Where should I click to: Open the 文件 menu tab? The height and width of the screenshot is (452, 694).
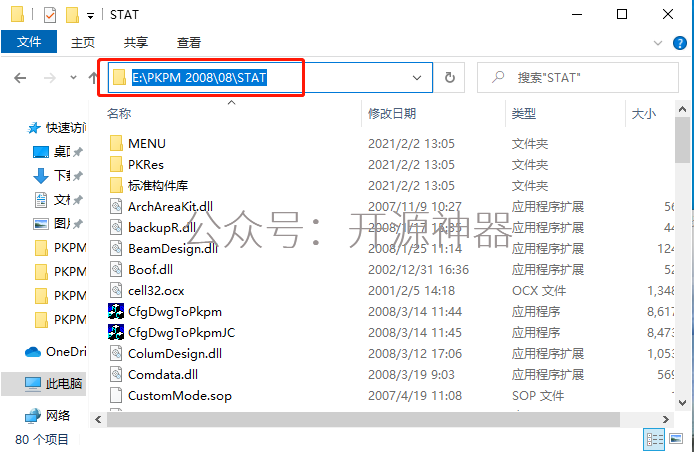[29, 42]
